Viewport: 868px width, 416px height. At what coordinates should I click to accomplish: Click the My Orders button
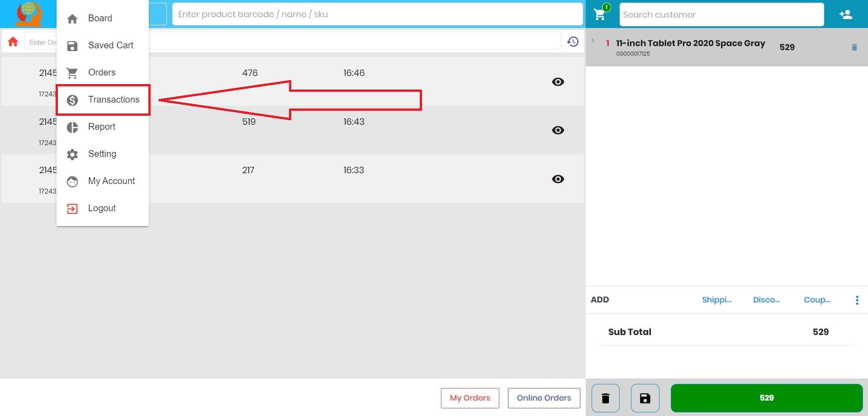pos(470,398)
